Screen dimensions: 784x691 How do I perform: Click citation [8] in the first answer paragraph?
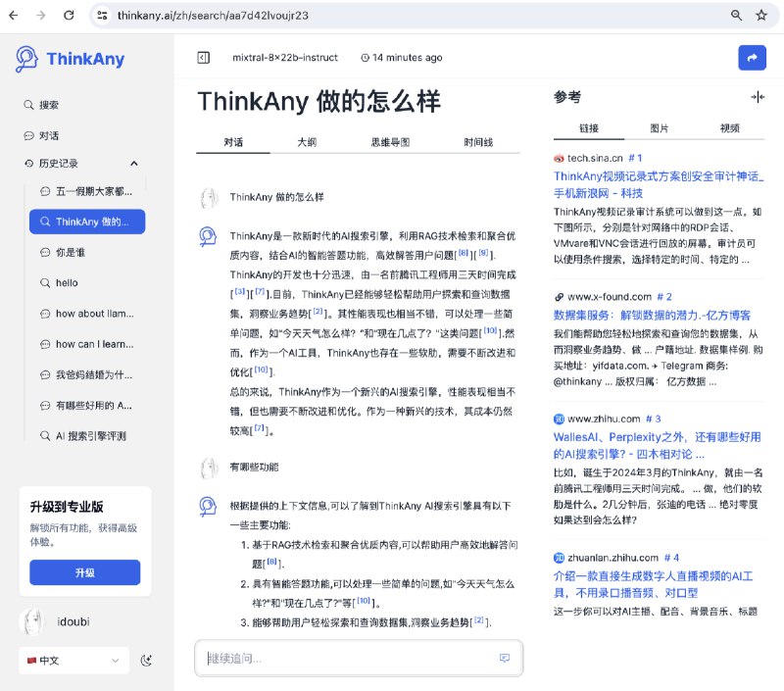464,253
